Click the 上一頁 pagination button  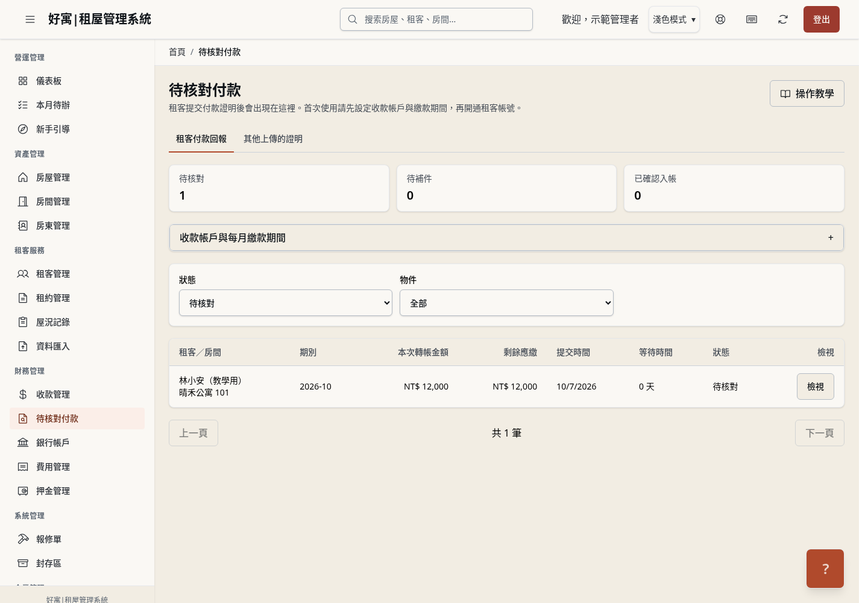(193, 433)
